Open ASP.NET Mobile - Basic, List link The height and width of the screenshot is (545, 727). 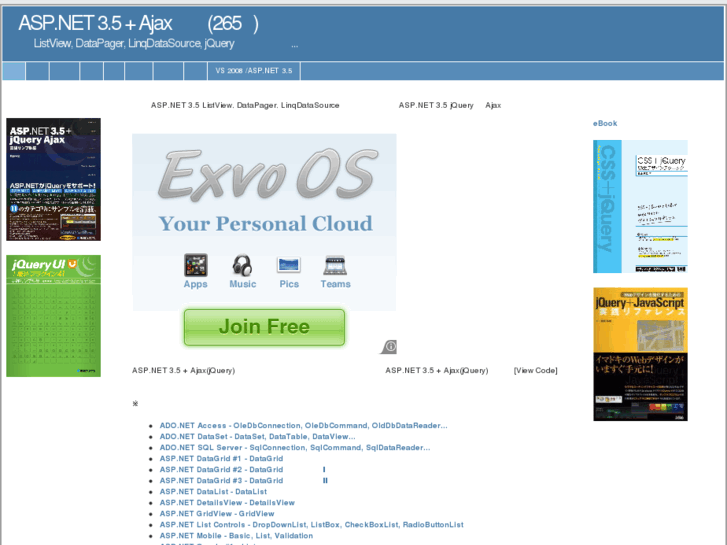[236, 536]
